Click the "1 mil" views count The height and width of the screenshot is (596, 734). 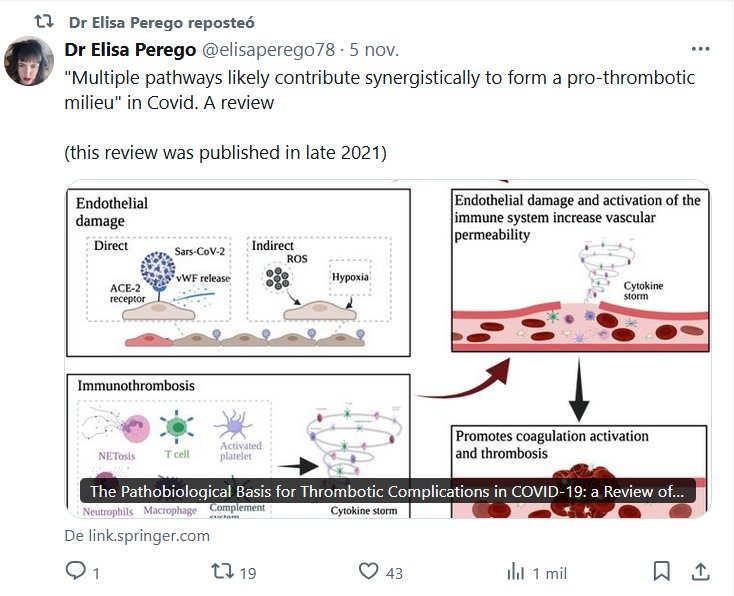click(549, 573)
